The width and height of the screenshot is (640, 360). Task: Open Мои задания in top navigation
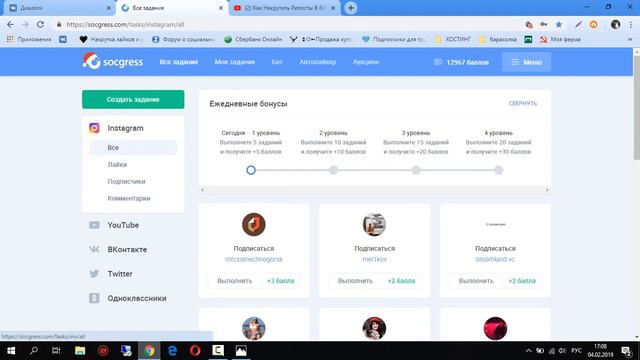pos(235,62)
